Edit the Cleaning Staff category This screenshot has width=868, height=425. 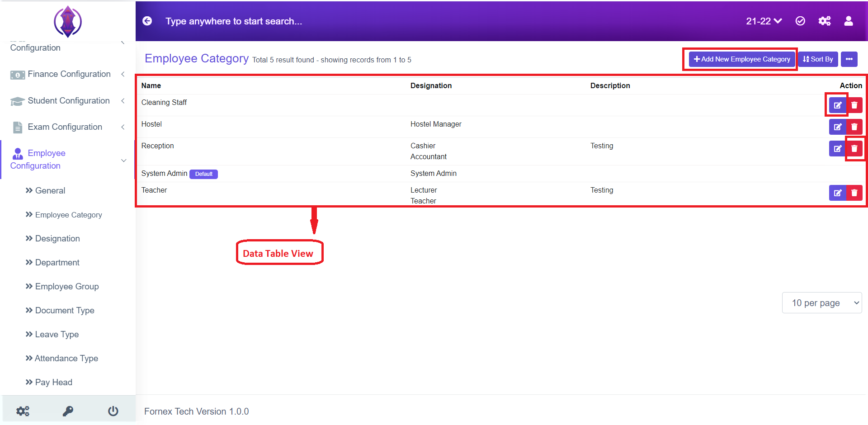pyautogui.click(x=837, y=105)
